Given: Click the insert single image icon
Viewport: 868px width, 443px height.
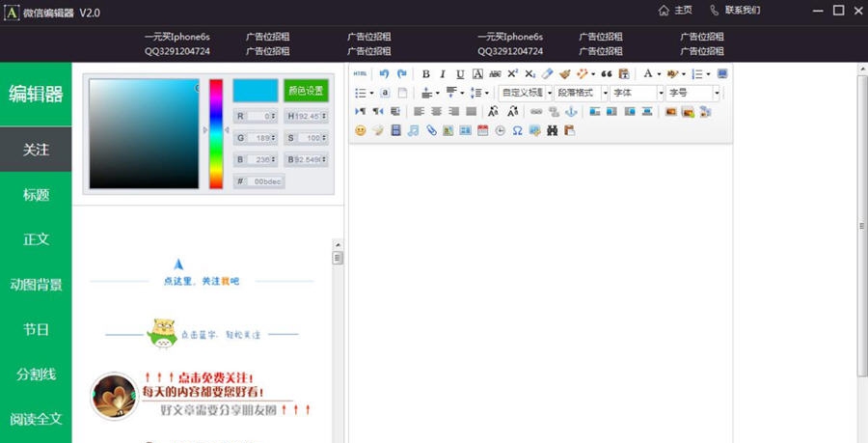Looking at the screenshot, I should pyautogui.click(x=671, y=112).
